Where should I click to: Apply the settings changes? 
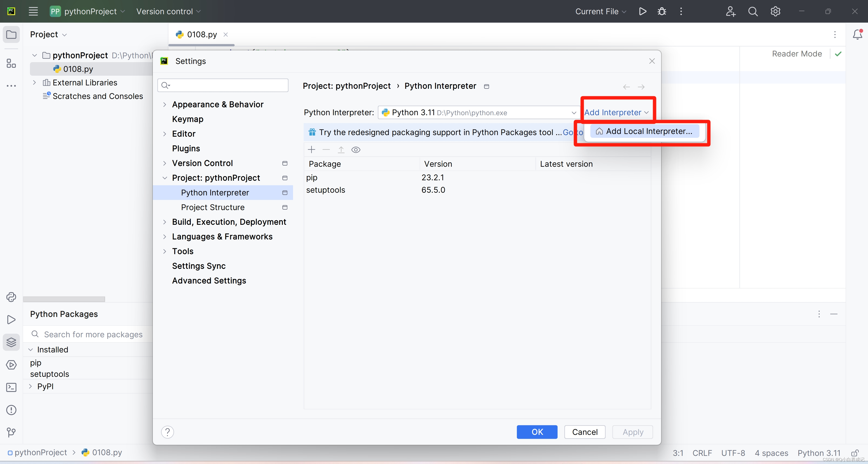[632, 432]
